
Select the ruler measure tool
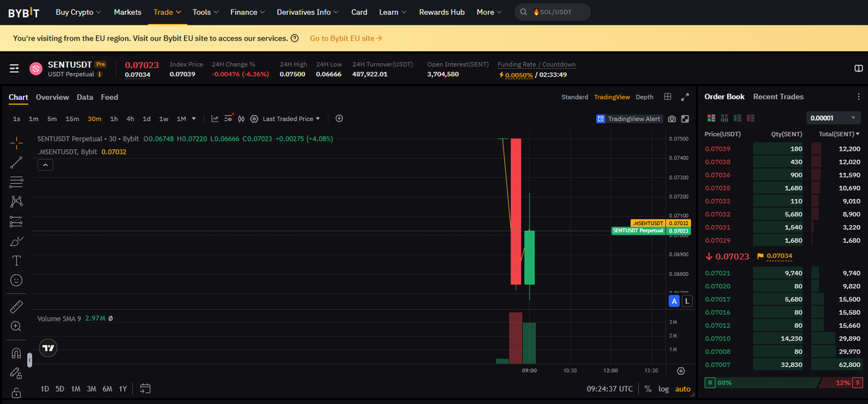click(x=16, y=306)
